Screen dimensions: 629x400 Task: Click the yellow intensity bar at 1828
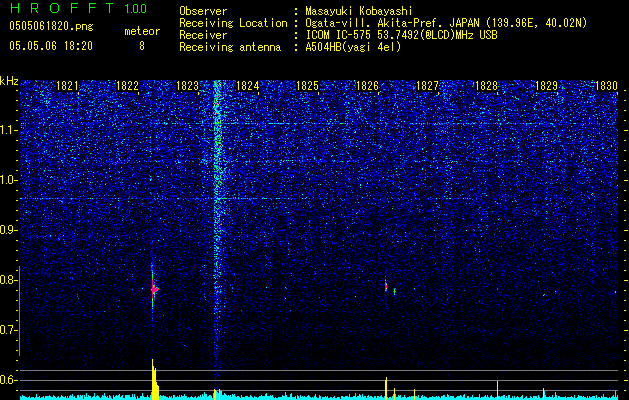point(497,390)
